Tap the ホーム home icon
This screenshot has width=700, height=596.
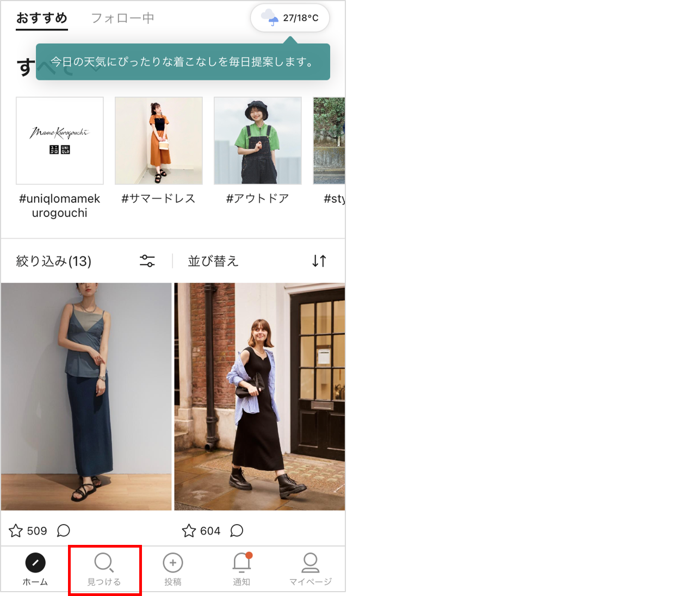[x=35, y=563]
